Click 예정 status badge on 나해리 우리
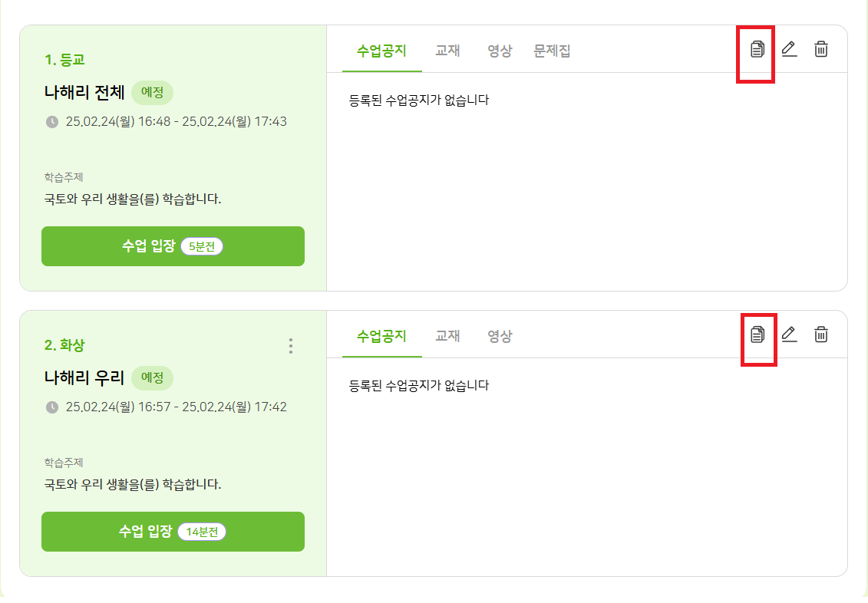Viewport: 868px width, 603px height. pyautogui.click(x=152, y=378)
